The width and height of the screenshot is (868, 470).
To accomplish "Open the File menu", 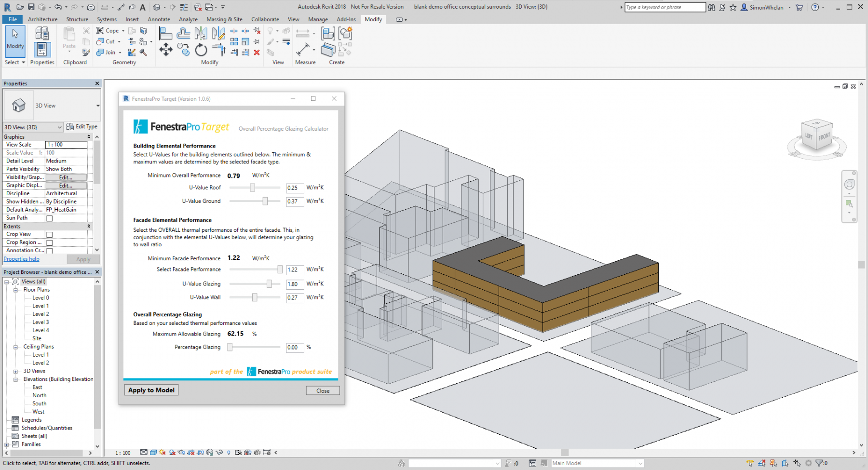I will 13,19.
